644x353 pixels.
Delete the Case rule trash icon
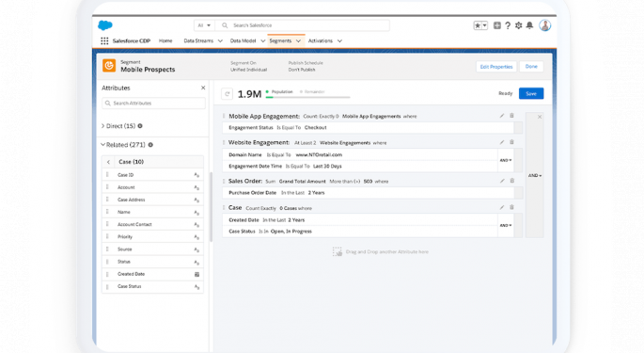point(511,207)
